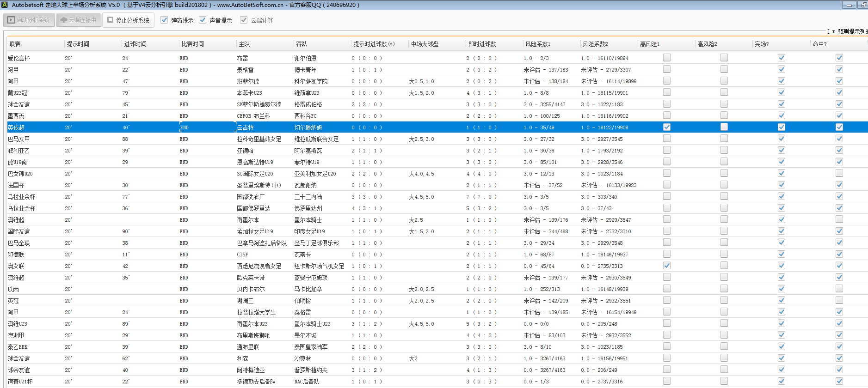Click the 提示时间 column header
This screenshot has height=388, width=868.
click(x=78, y=44)
